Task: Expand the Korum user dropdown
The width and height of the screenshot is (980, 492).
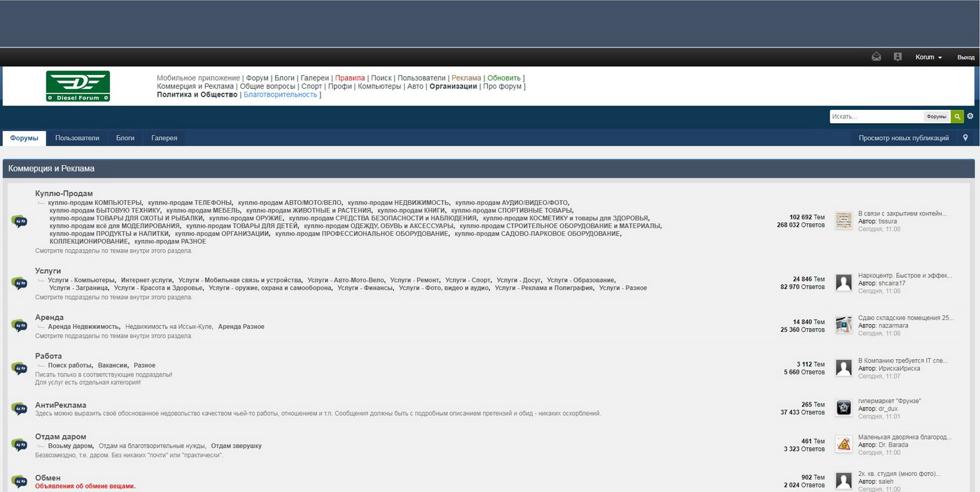Action: point(929,57)
